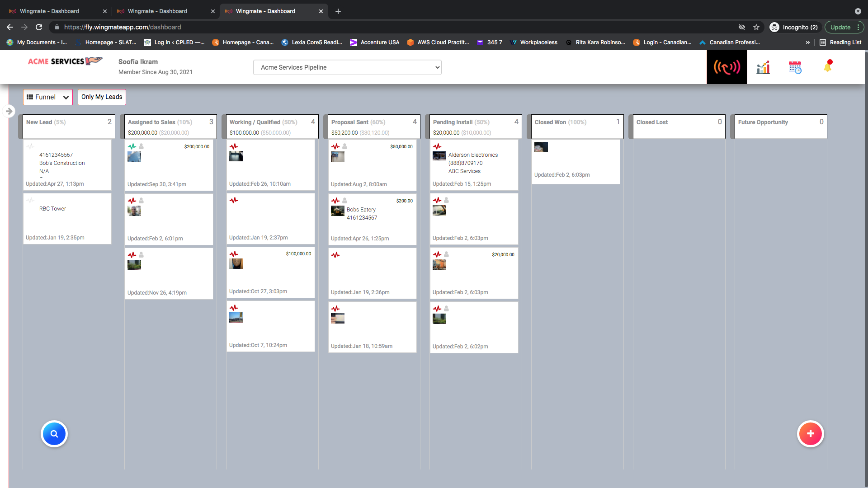Viewport: 868px width, 488px height.
Task: Click the Proposal Sent column header
Action: pos(374,127)
